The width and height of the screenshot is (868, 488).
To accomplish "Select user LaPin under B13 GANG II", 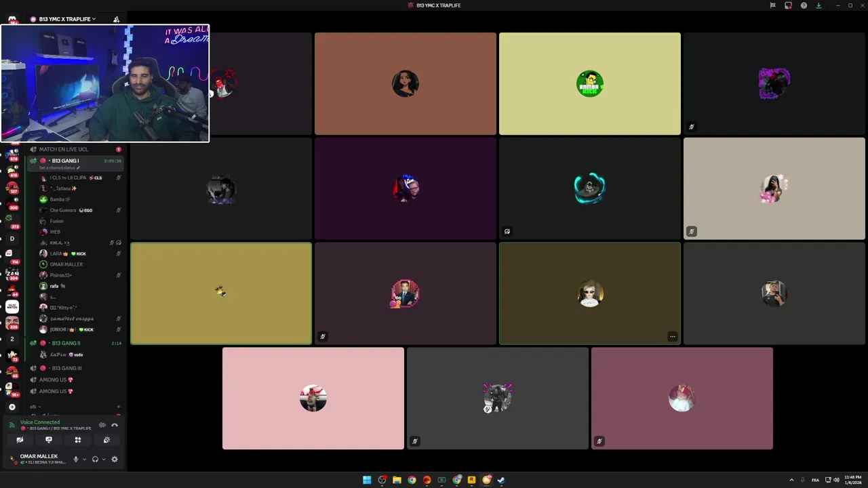I will coord(80,354).
